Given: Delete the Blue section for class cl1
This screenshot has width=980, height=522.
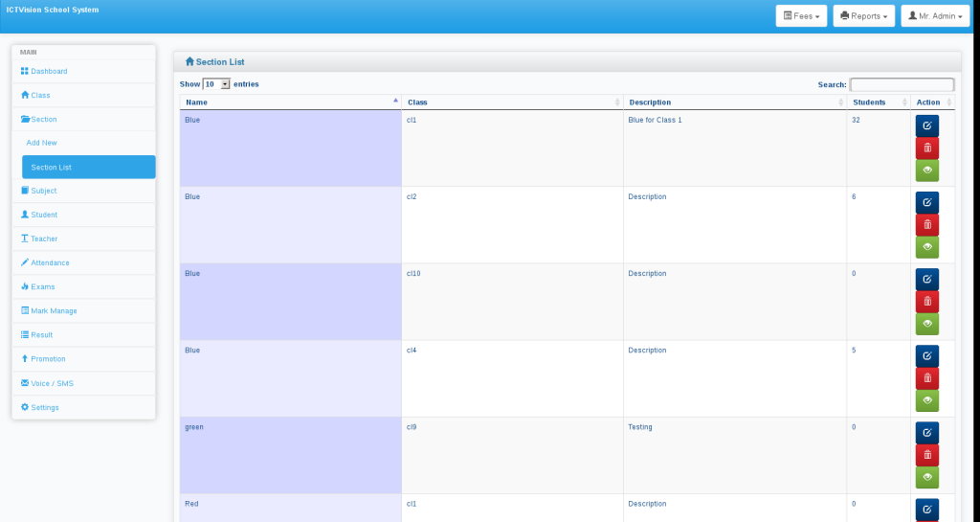Looking at the screenshot, I should (x=926, y=148).
